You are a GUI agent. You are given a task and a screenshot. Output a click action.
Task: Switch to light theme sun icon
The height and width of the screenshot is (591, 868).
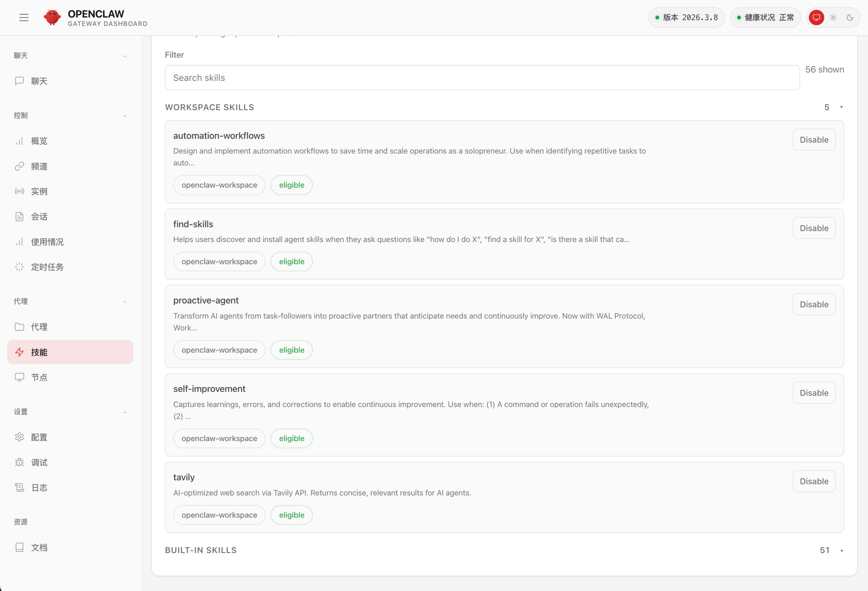833,18
